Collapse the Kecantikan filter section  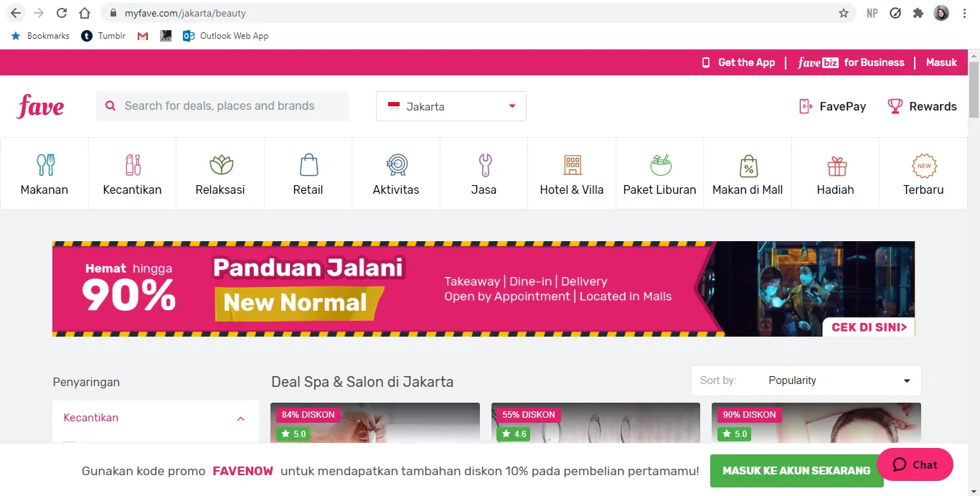240,418
